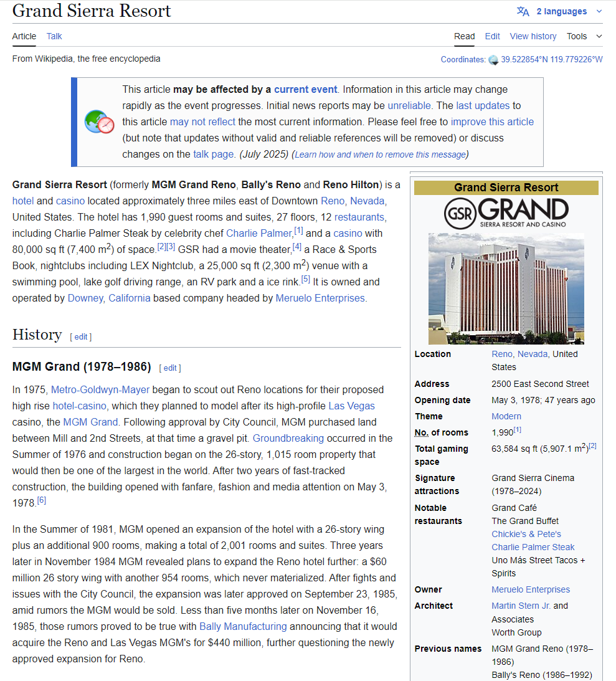Follow the Metro-Goldwyn-Mayer link
616x681 pixels.
tap(100, 390)
